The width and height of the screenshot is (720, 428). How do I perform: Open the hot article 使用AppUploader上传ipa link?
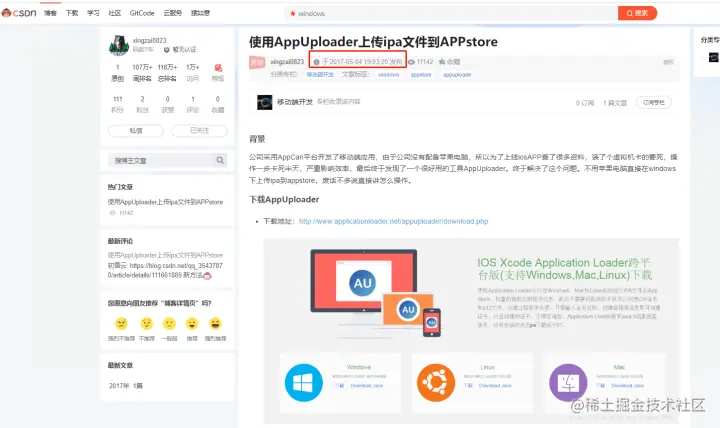tap(165, 202)
